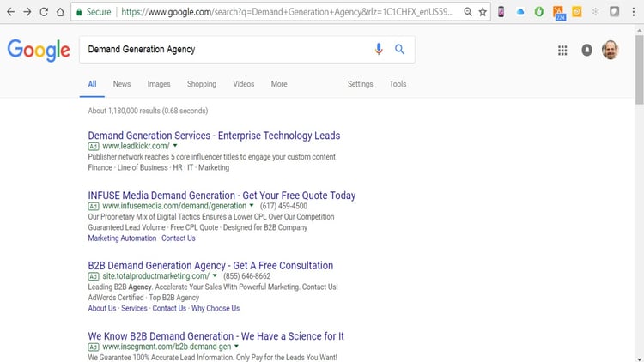Open About Us sitelink under totalproductmarketing
This screenshot has width=644, height=362.
tap(102, 308)
